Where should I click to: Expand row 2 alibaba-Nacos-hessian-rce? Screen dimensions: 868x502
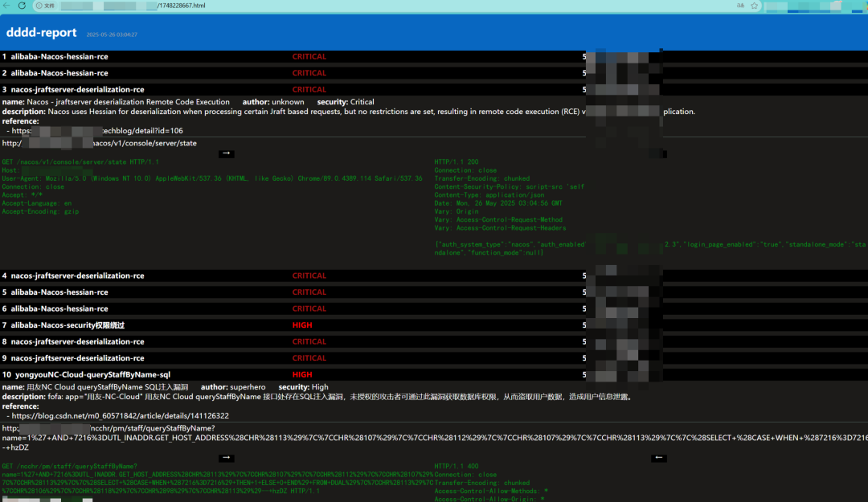tap(434, 73)
